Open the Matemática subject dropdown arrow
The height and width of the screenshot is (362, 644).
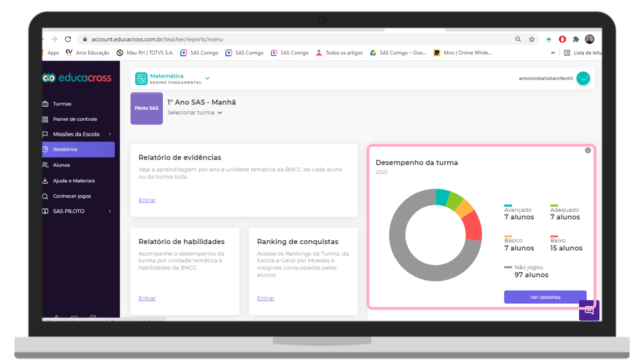click(207, 78)
